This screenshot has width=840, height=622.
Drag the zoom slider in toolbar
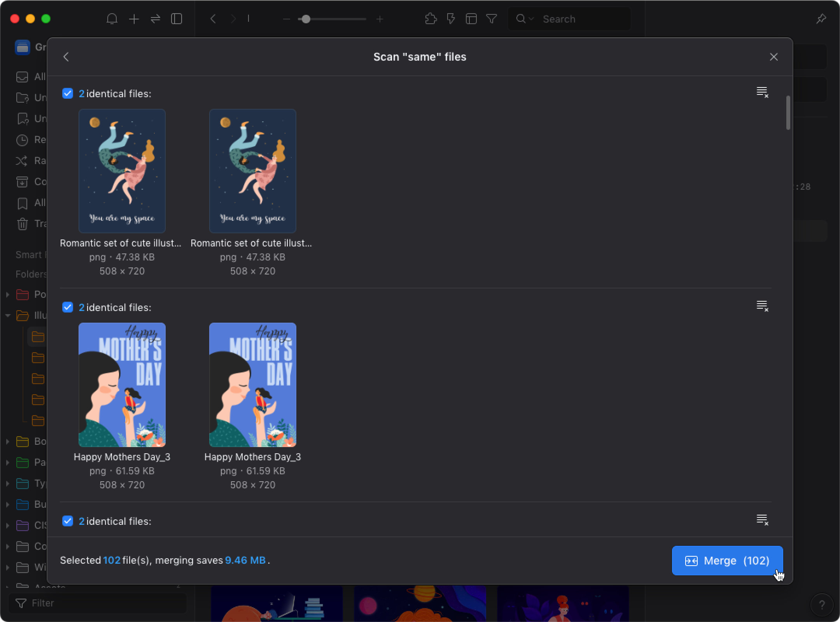coord(305,18)
